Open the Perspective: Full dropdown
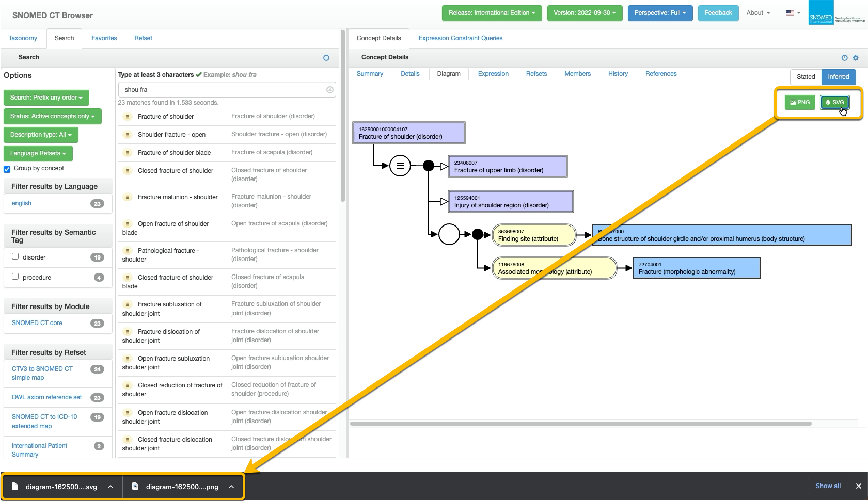 point(660,13)
